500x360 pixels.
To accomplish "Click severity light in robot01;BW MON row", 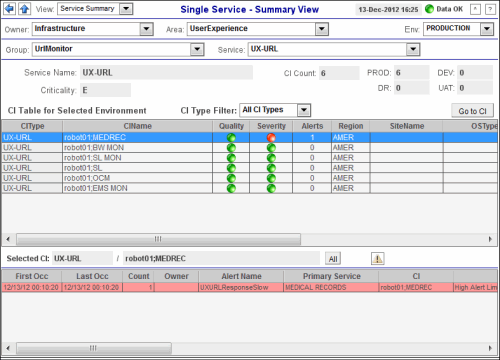I will tap(271, 148).
